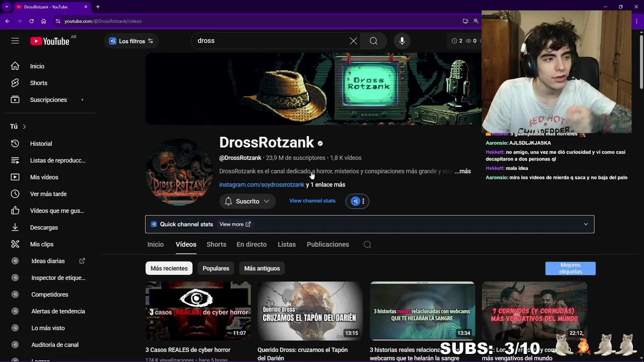Expand Quick channel stats panel chevron
Image resolution: width=644 pixels, height=362 pixels.
pyautogui.click(x=586, y=224)
